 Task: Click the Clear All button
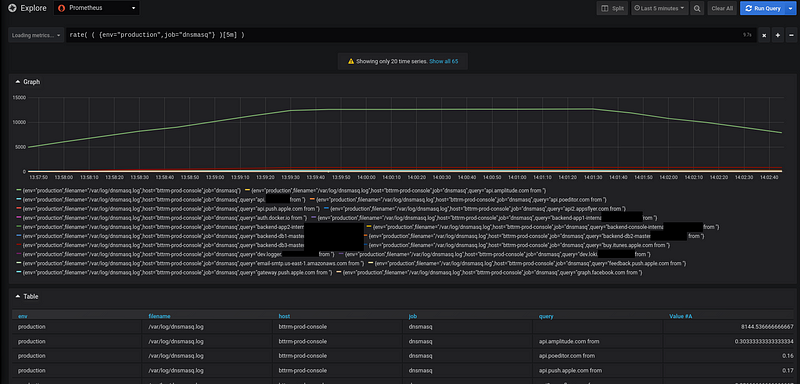722,8
